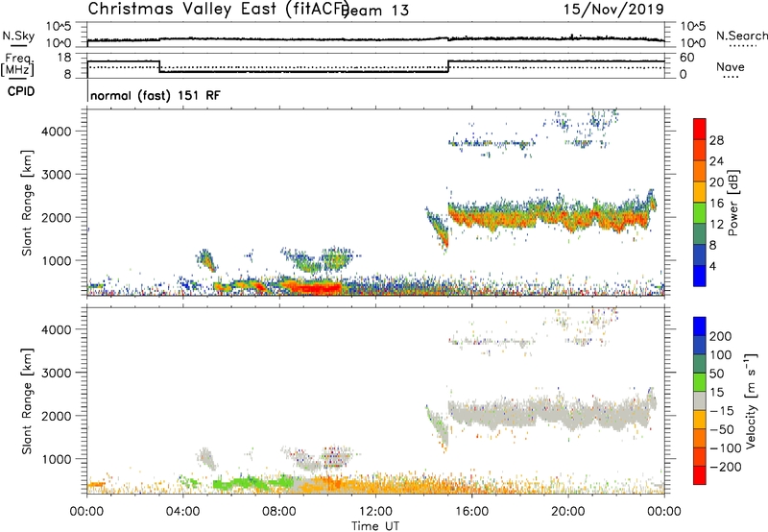
Task: Click the "20" label on the power colorbar
Action: tap(716, 182)
